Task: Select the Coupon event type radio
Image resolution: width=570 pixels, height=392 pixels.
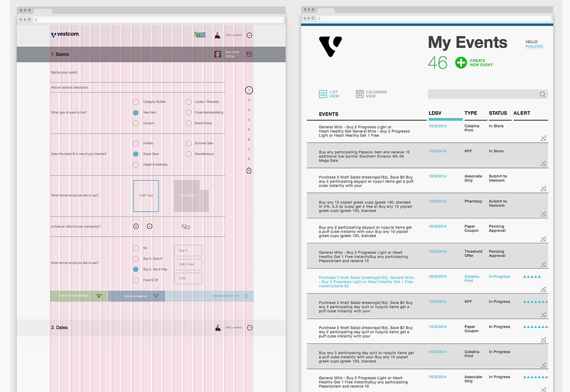Action: point(136,123)
